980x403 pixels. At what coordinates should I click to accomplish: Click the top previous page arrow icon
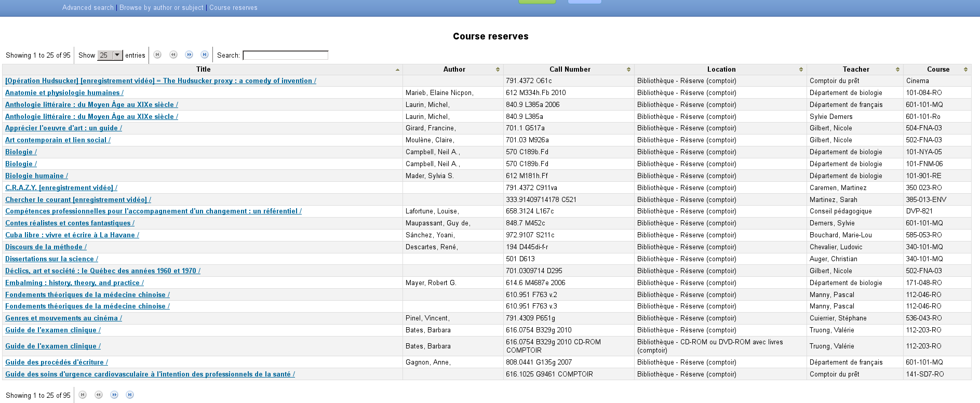[x=173, y=55]
